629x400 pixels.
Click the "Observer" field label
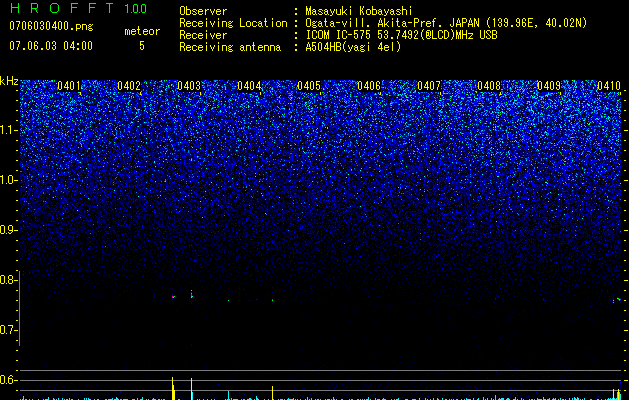203,11
